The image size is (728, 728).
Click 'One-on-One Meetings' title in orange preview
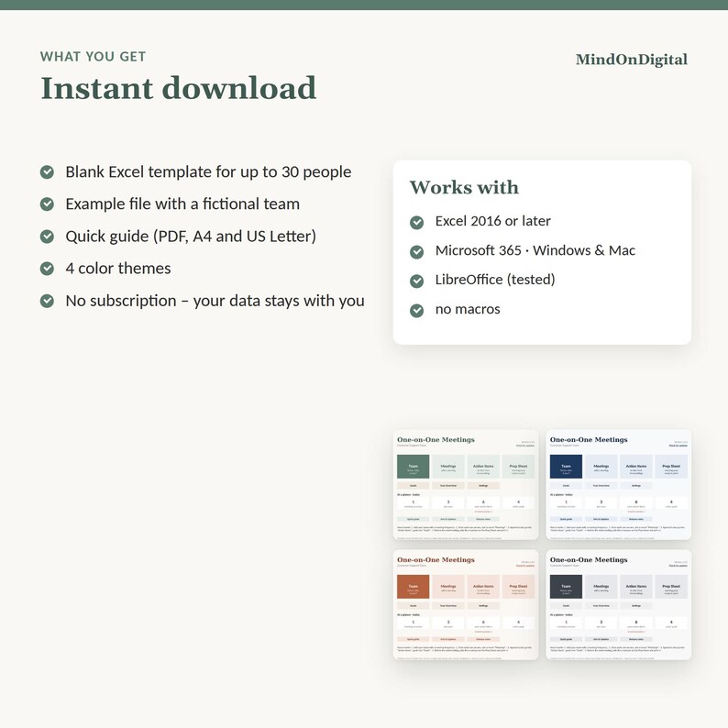[x=436, y=560]
